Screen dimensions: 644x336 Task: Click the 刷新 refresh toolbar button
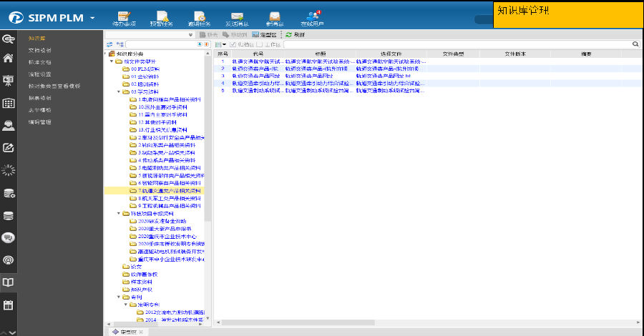295,34
